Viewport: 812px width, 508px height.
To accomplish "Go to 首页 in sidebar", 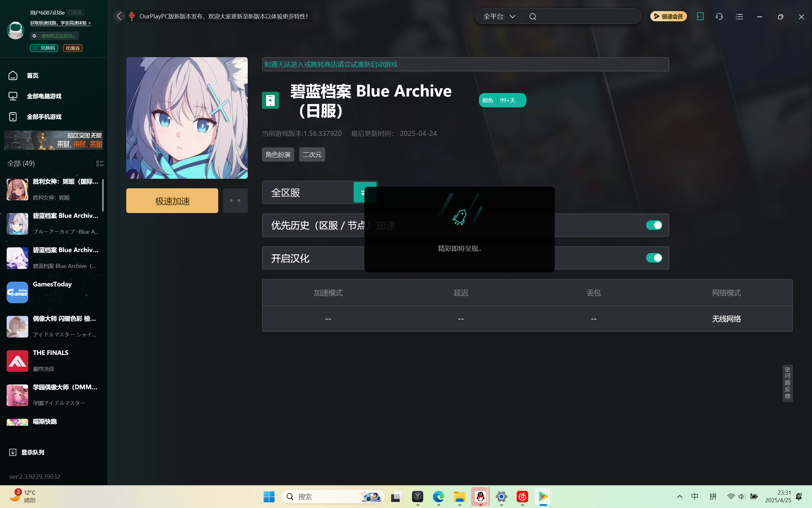I will coord(33,76).
